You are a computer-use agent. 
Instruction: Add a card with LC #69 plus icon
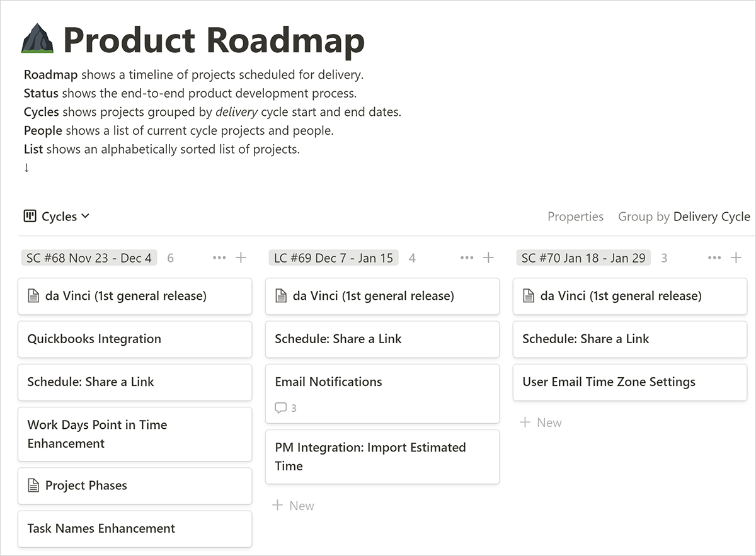click(488, 258)
